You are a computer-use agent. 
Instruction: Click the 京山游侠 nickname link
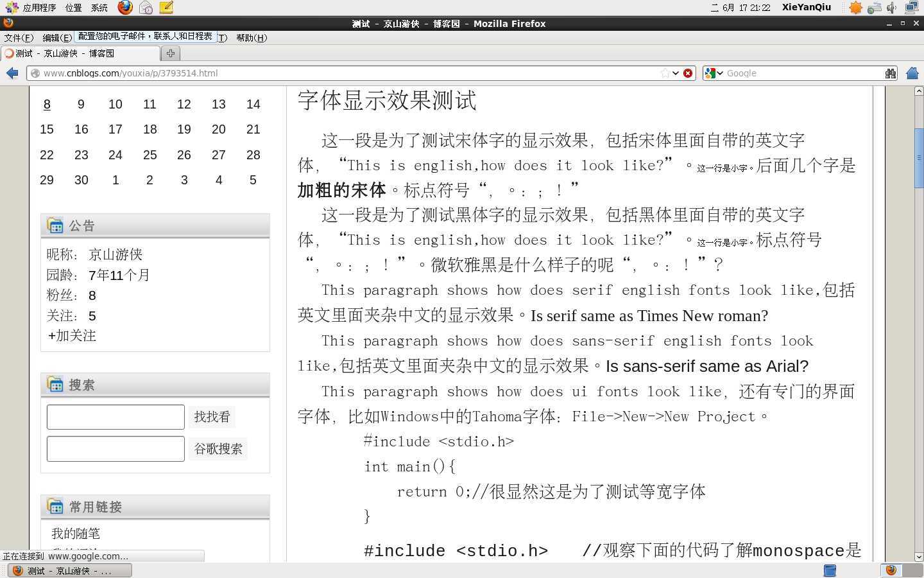116,254
